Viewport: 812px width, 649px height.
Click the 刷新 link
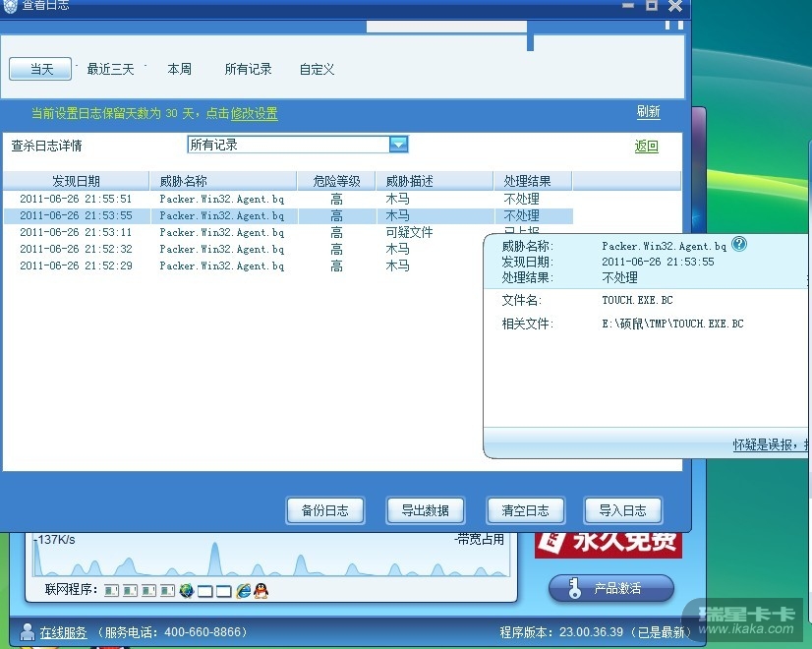(x=649, y=111)
